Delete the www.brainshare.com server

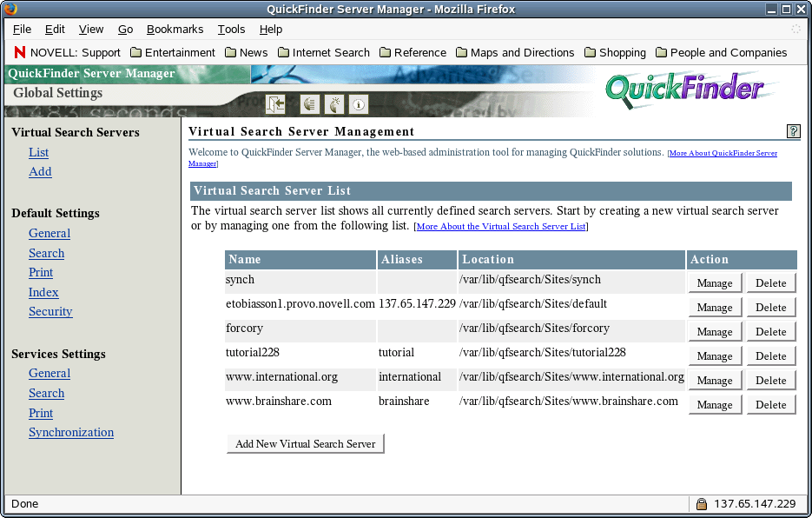770,404
